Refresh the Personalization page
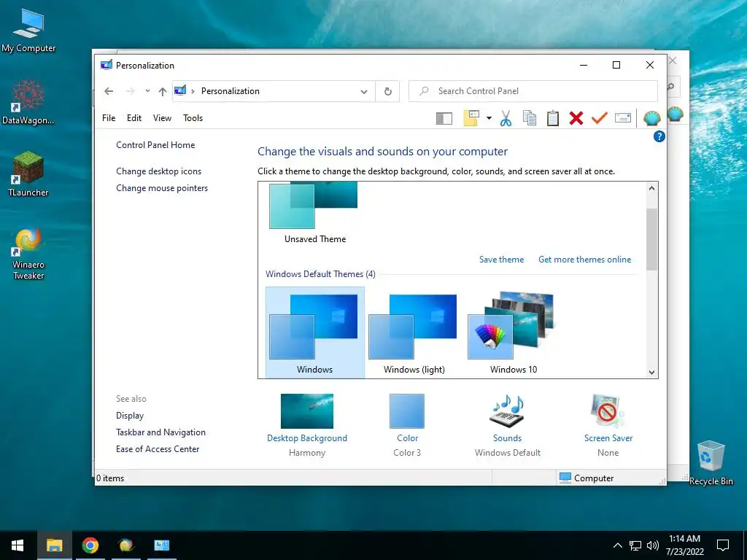Screen dimensions: 747x560 coord(388,91)
